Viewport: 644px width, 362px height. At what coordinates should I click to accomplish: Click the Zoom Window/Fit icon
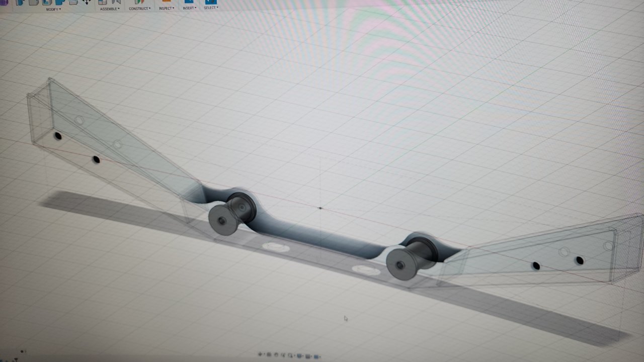(290, 355)
